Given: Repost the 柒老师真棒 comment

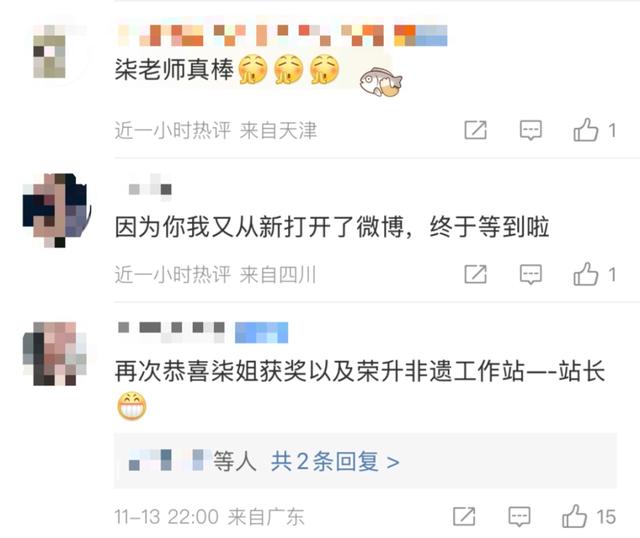Looking at the screenshot, I should point(476,131).
